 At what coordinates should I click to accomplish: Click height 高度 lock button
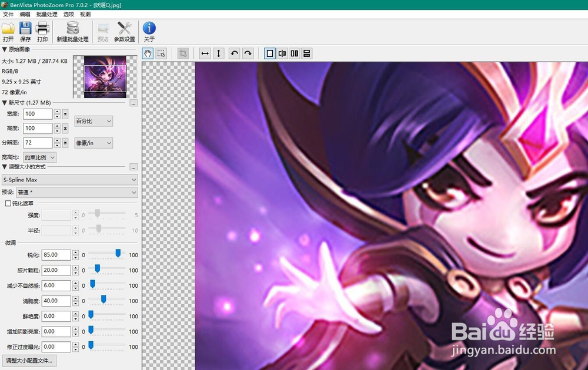pos(65,129)
